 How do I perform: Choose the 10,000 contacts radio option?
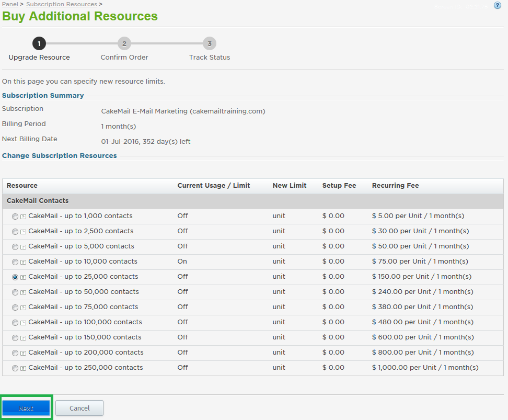pos(15,262)
